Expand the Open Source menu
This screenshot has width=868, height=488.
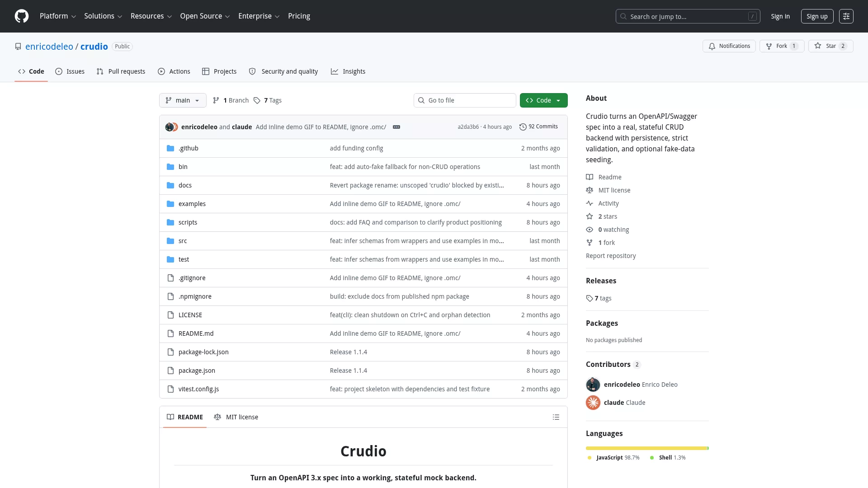(x=205, y=16)
